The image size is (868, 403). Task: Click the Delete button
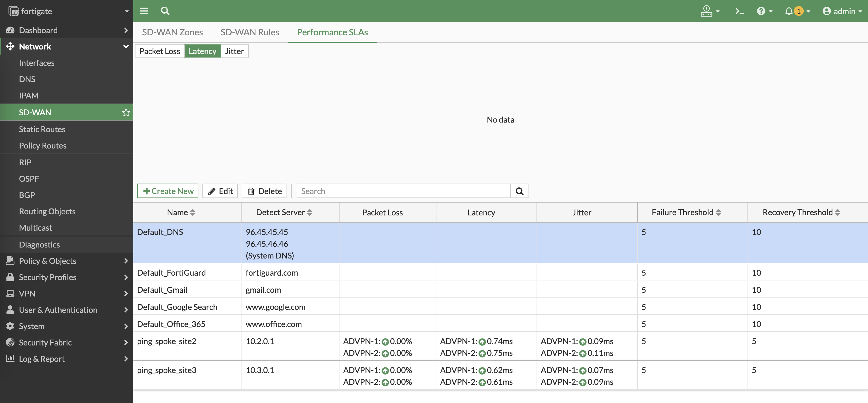click(264, 191)
